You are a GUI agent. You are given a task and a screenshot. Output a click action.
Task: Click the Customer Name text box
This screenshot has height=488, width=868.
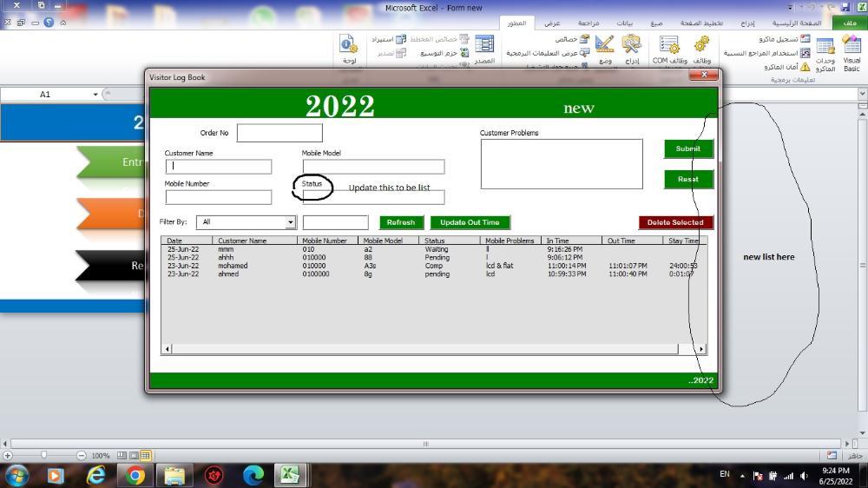pos(218,166)
